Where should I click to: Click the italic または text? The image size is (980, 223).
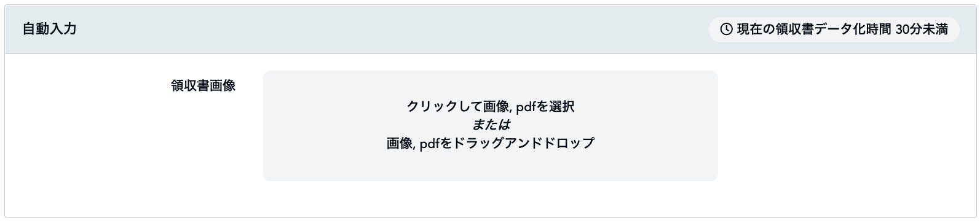(x=490, y=125)
